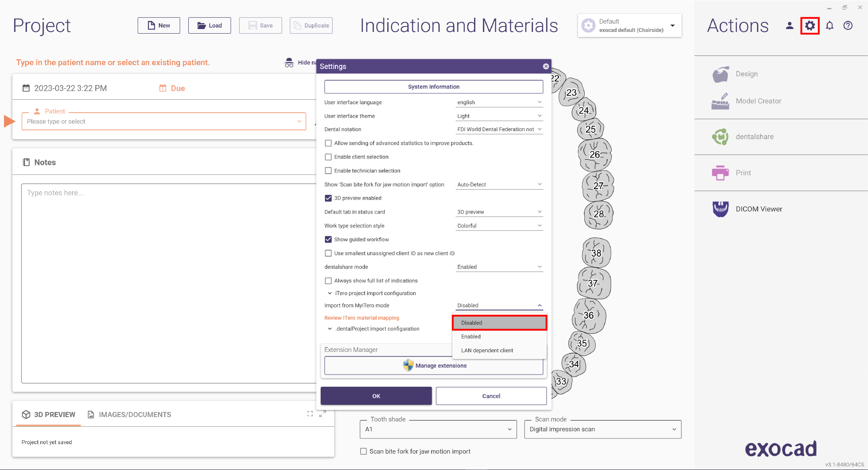Uncheck 3D preview enabled

328,198
